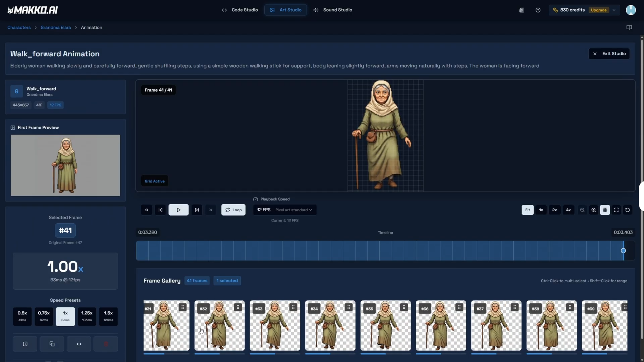Open the 12 FPS playback speed dropdown
644x362 pixels.
[x=284, y=210]
